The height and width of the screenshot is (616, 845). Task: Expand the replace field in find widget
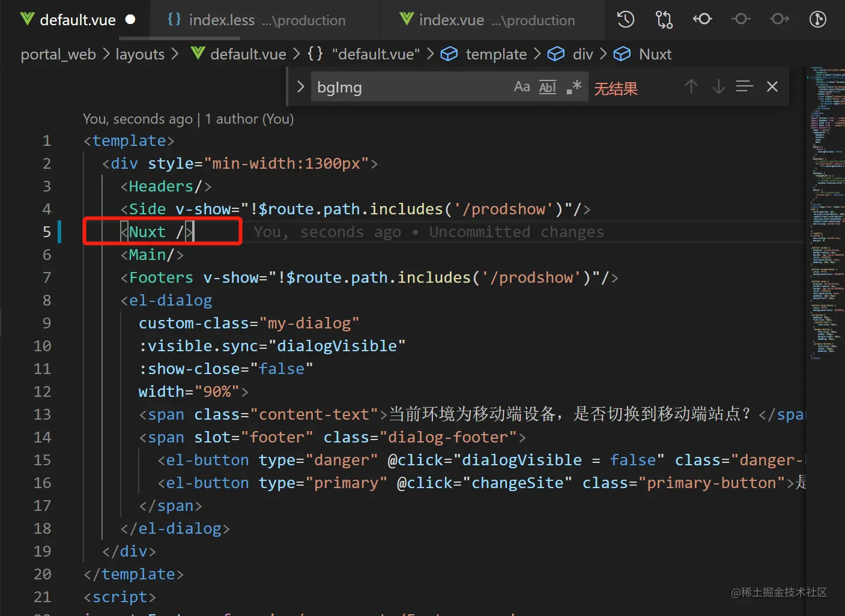[x=300, y=87]
